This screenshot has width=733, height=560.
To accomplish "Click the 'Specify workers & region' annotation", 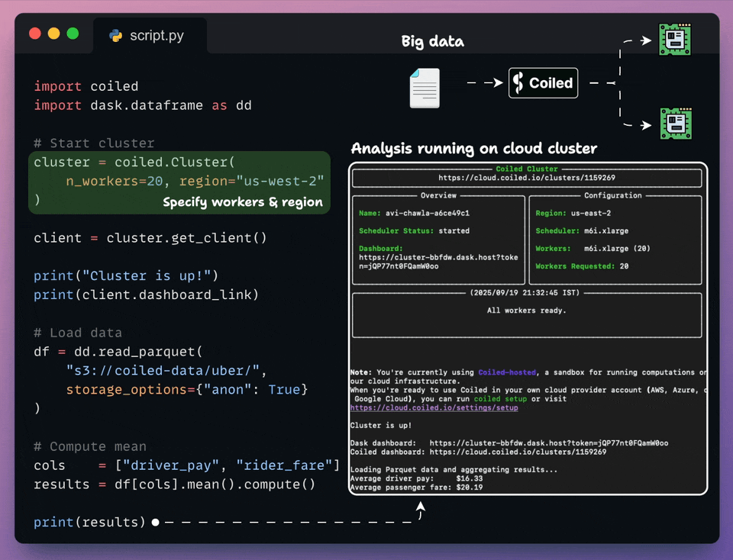I will [x=243, y=201].
